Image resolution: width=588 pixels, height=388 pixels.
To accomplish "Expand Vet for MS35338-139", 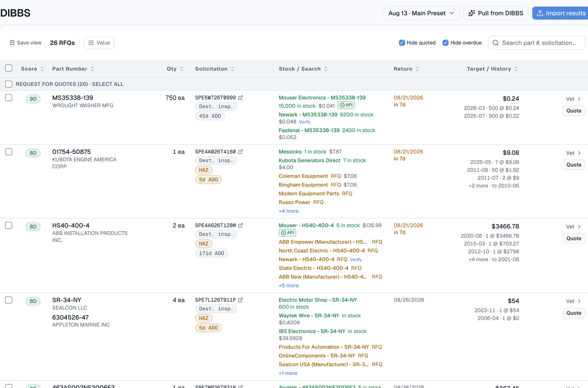I will (x=574, y=99).
